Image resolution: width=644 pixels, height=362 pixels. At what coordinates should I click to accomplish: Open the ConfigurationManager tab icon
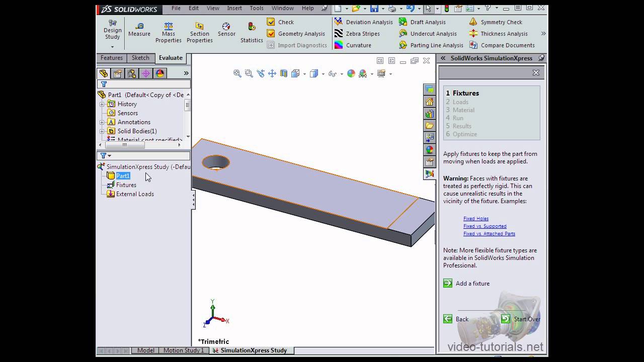tap(132, 73)
